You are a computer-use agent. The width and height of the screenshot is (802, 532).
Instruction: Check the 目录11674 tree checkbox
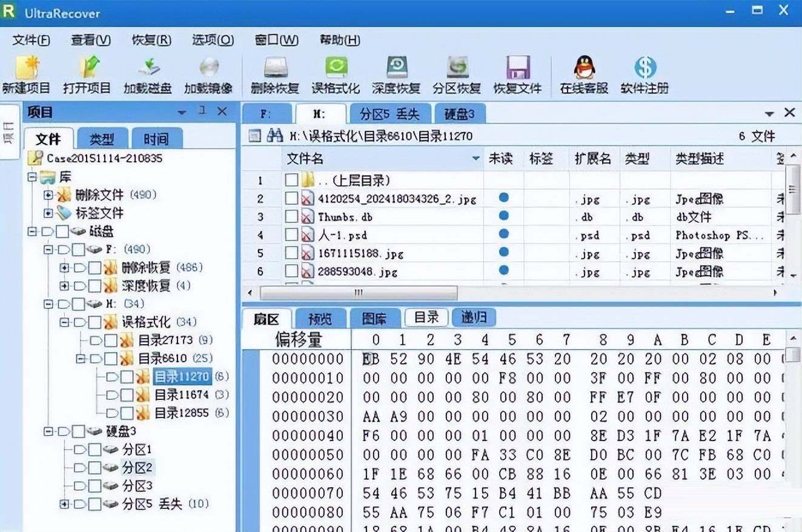click(x=126, y=395)
